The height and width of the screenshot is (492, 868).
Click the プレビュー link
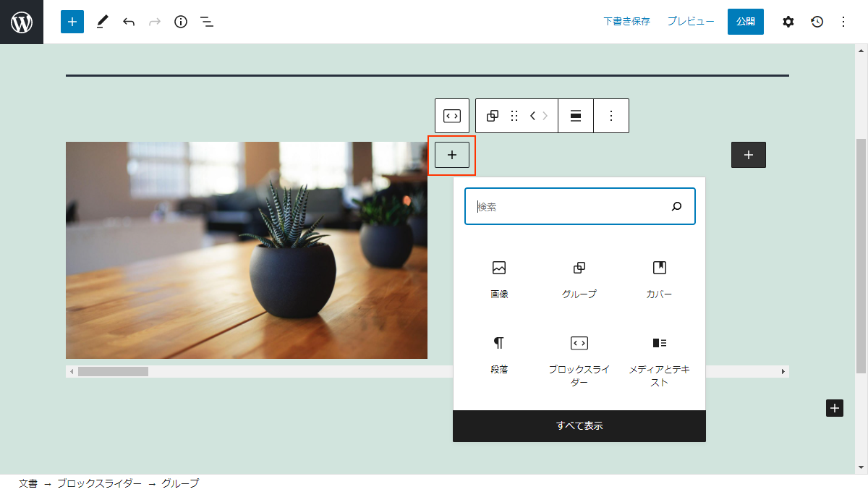tap(691, 22)
